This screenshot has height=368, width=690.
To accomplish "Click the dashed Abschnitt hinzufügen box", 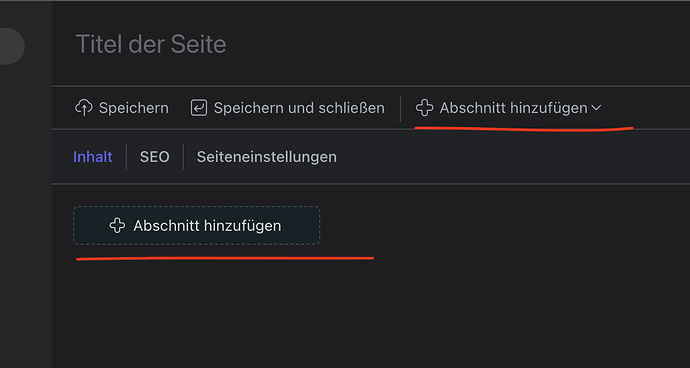I will pyautogui.click(x=196, y=225).
